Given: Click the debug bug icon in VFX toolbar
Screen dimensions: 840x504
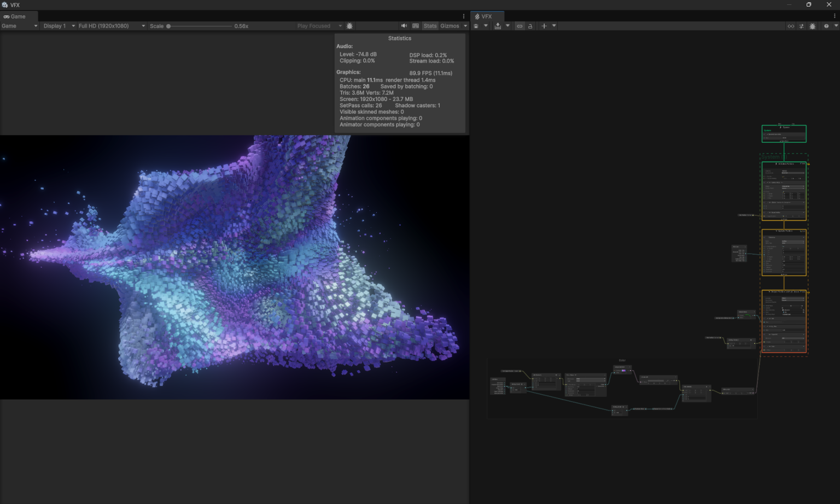Looking at the screenshot, I should [813, 26].
